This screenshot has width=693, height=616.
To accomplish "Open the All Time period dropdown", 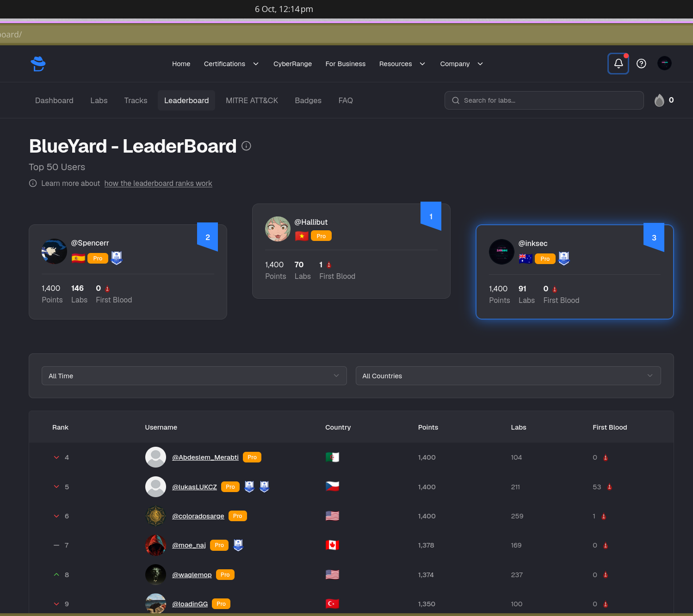I will tap(194, 376).
